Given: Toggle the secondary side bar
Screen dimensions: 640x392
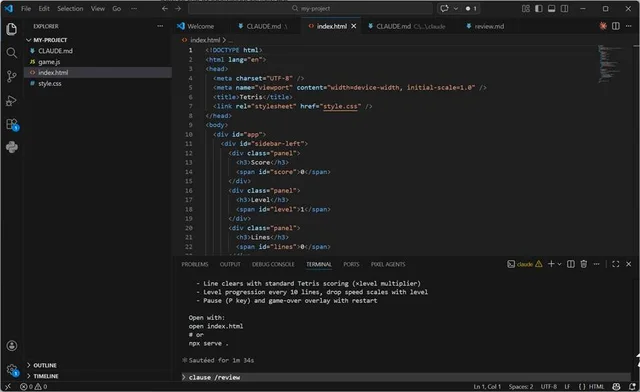Looking at the screenshot, I should (x=564, y=9).
